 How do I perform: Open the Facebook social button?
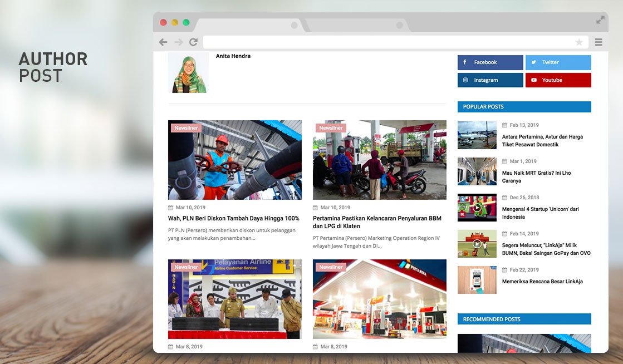pyautogui.click(x=490, y=62)
